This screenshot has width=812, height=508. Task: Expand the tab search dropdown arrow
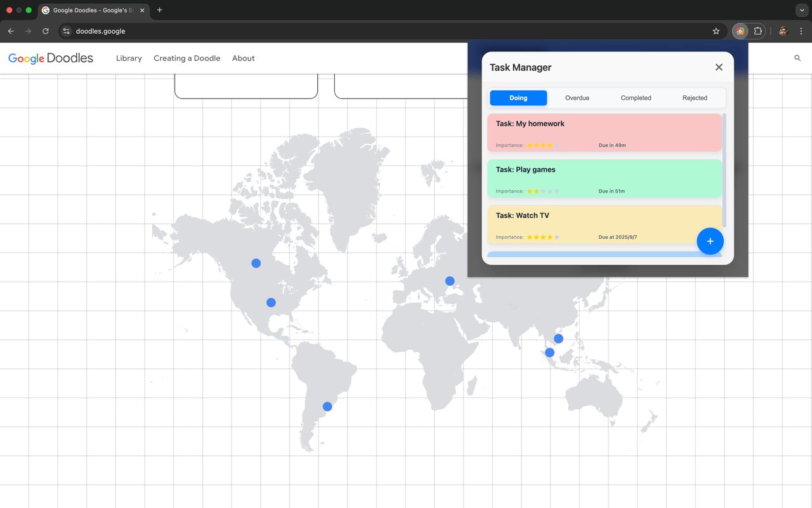click(802, 10)
